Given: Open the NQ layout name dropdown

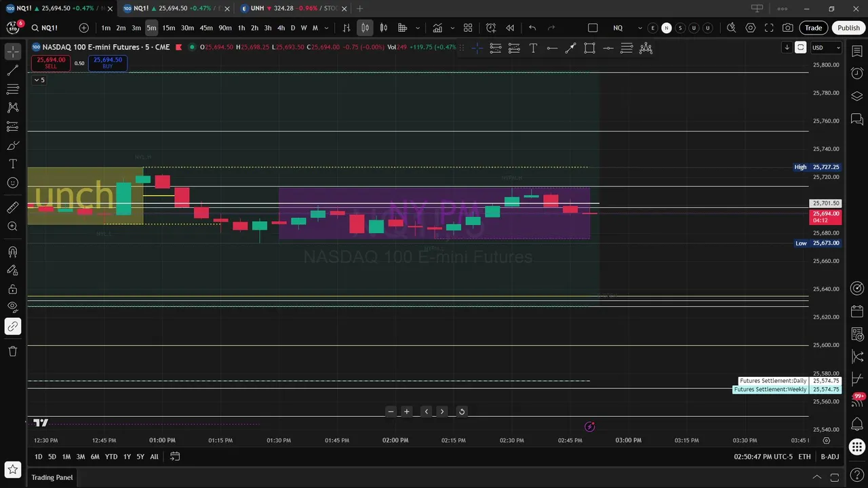Looking at the screenshot, I should [x=627, y=28].
